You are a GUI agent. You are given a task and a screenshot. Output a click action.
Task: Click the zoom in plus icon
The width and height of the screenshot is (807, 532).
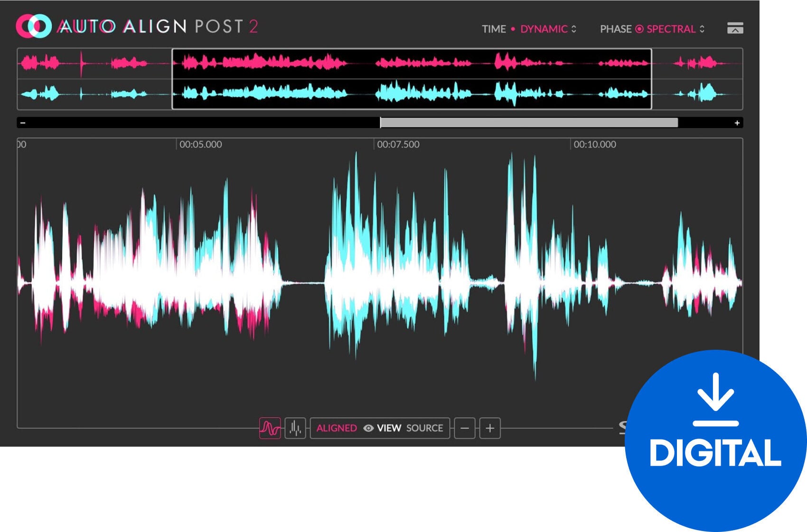pyautogui.click(x=489, y=428)
